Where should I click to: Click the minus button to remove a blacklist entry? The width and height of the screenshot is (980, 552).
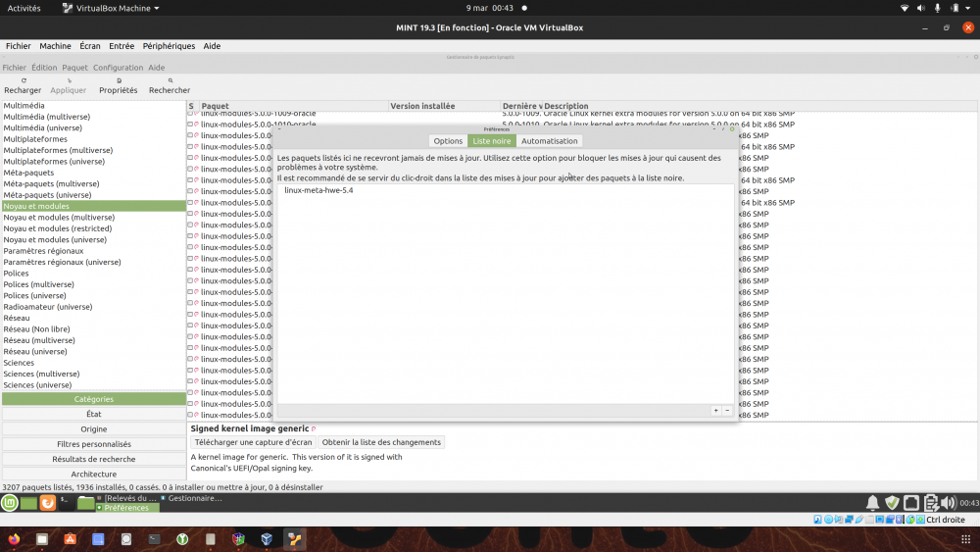click(727, 410)
